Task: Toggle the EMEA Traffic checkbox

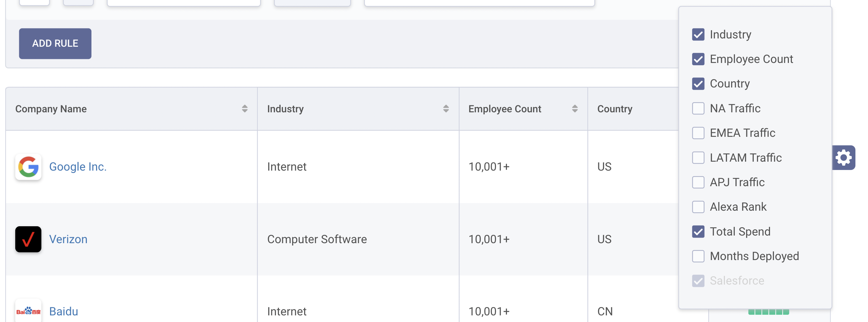Action: tap(698, 133)
